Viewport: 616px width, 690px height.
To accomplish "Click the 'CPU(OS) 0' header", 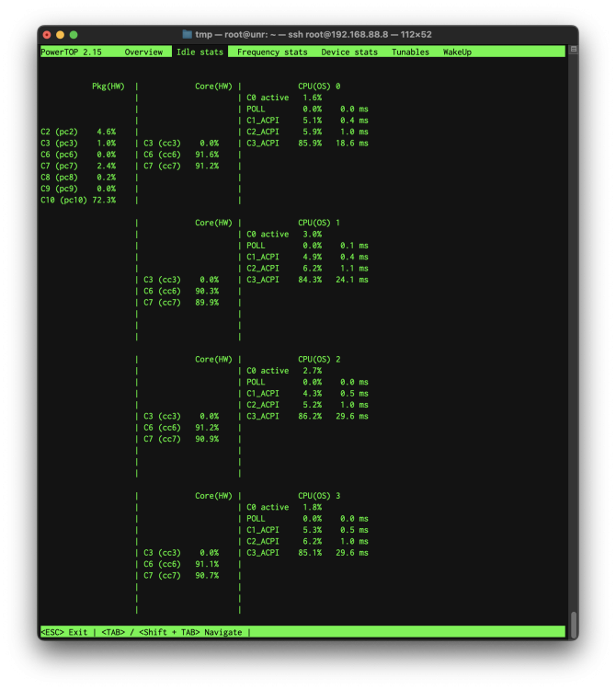I will tap(319, 86).
